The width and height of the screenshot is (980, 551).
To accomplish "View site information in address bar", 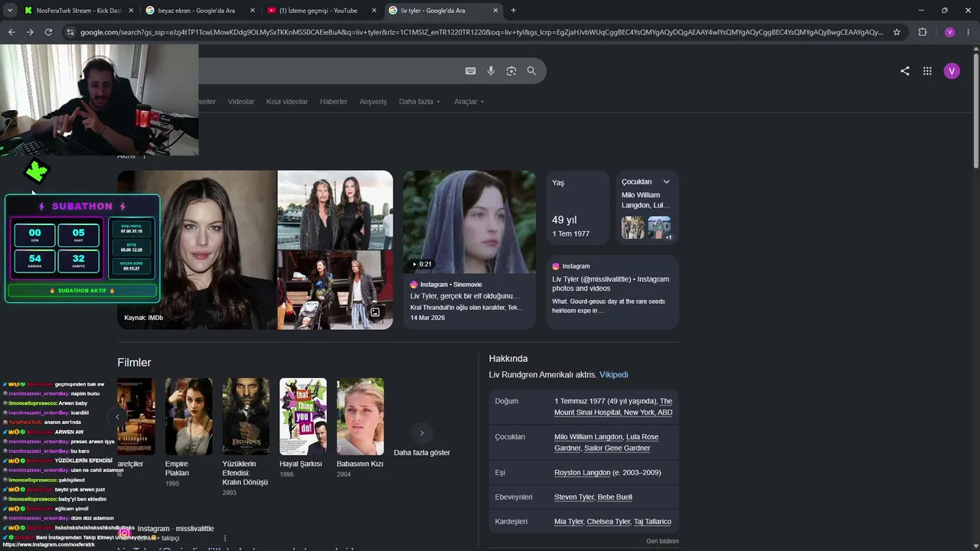I will [70, 32].
